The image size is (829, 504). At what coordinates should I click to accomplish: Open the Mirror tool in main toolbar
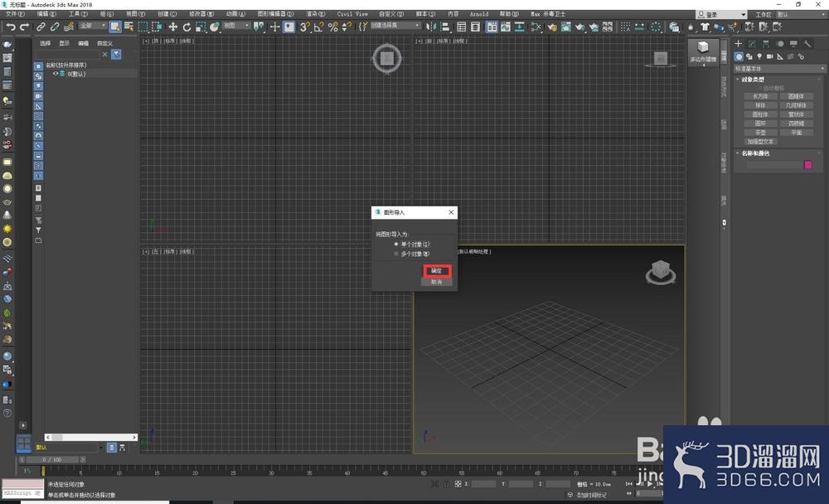pos(431,27)
